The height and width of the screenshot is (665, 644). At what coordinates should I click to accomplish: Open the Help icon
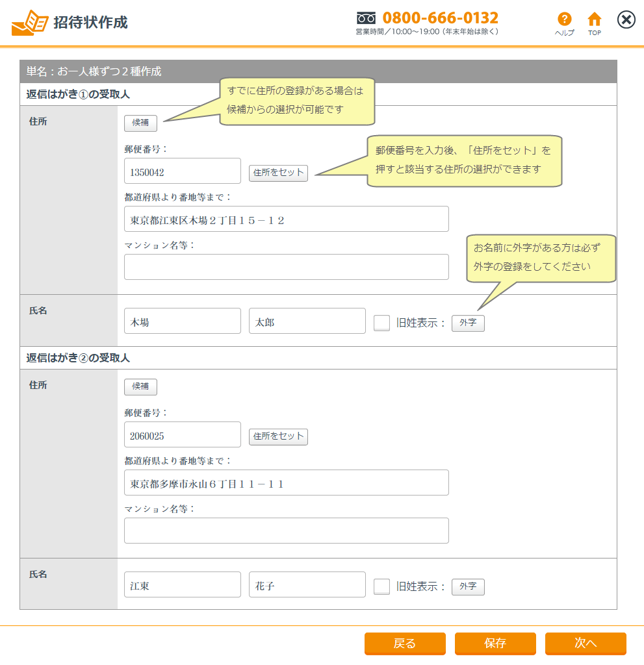tap(564, 20)
